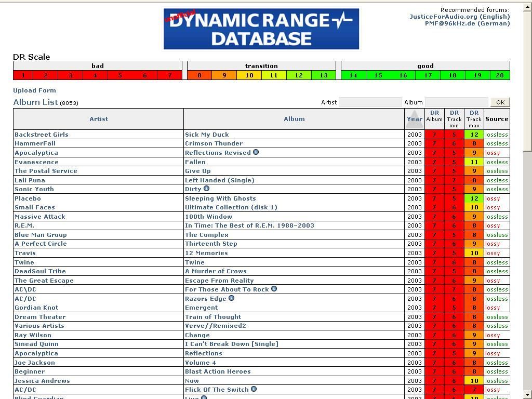Viewport: 532px width, 399px height.
Task: Open the Ultimate Collection (disk 1) album link
Action: click(231, 207)
